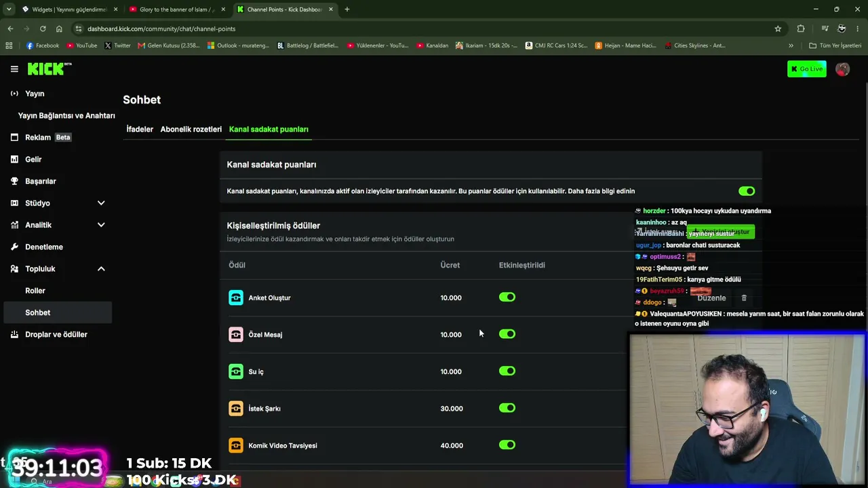Open Roller in the sidebar
The height and width of the screenshot is (488, 868).
[35, 291]
